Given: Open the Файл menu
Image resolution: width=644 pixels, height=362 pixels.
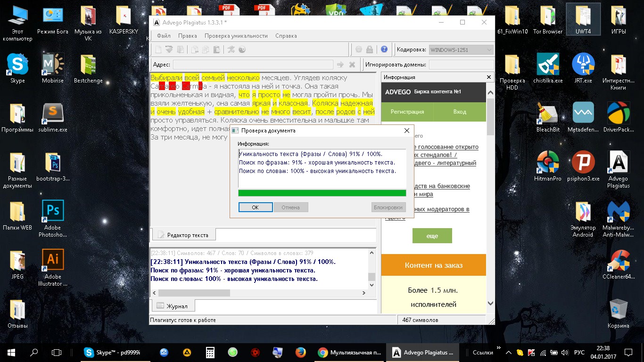Looking at the screenshot, I should click(164, 36).
